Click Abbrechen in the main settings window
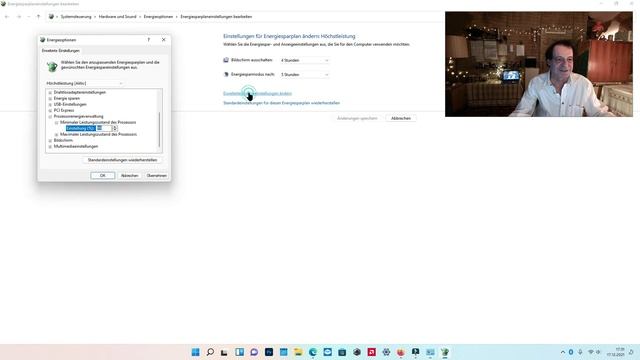Screen dimensions: 640x360 (401, 118)
